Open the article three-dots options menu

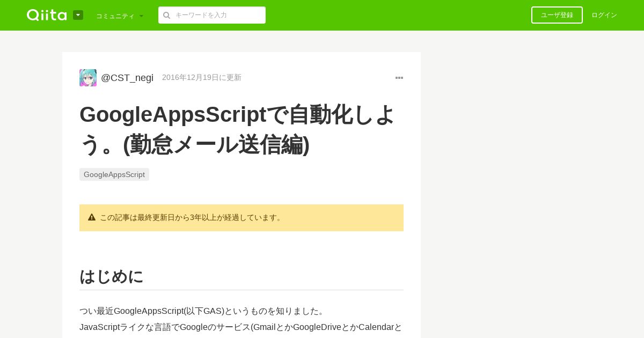tap(399, 78)
